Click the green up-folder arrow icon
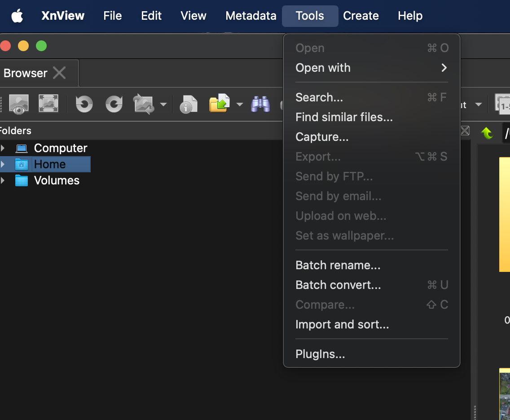The height and width of the screenshot is (420, 510). tap(487, 132)
